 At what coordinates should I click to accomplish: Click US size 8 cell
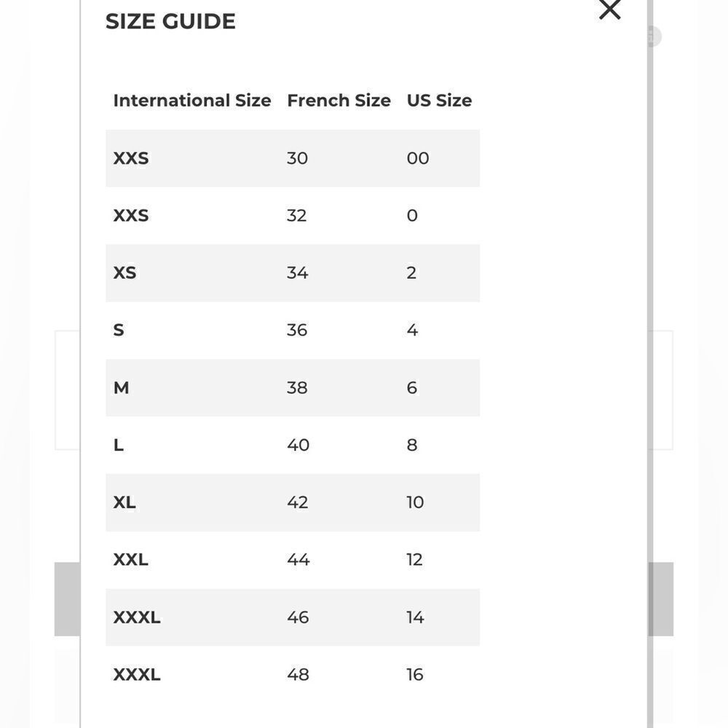pyautogui.click(x=412, y=445)
